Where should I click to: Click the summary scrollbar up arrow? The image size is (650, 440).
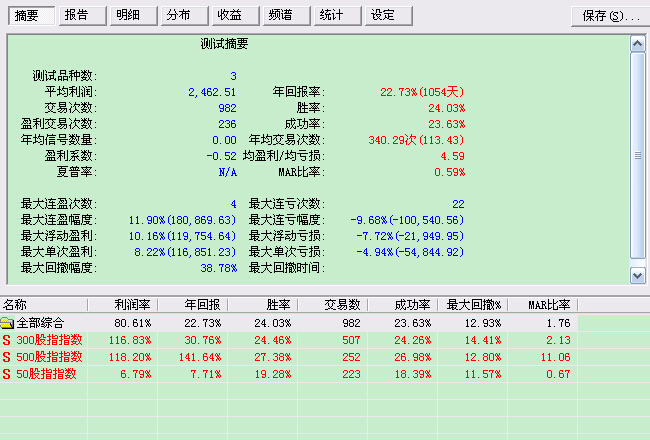pos(638,44)
